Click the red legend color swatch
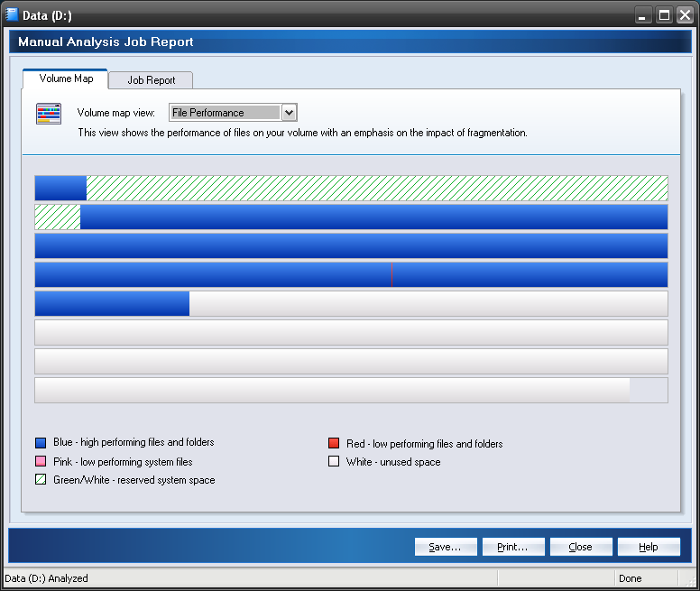The height and width of the screenshot is (591, 700). (x=334, y=443)
